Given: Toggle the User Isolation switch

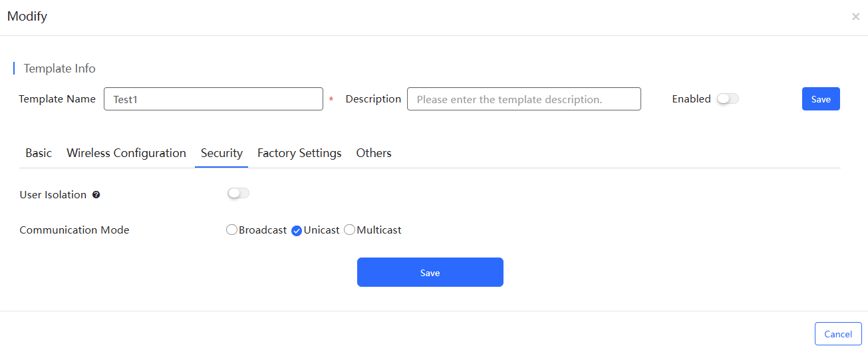Looking at the screenshot, I should 238,193.
